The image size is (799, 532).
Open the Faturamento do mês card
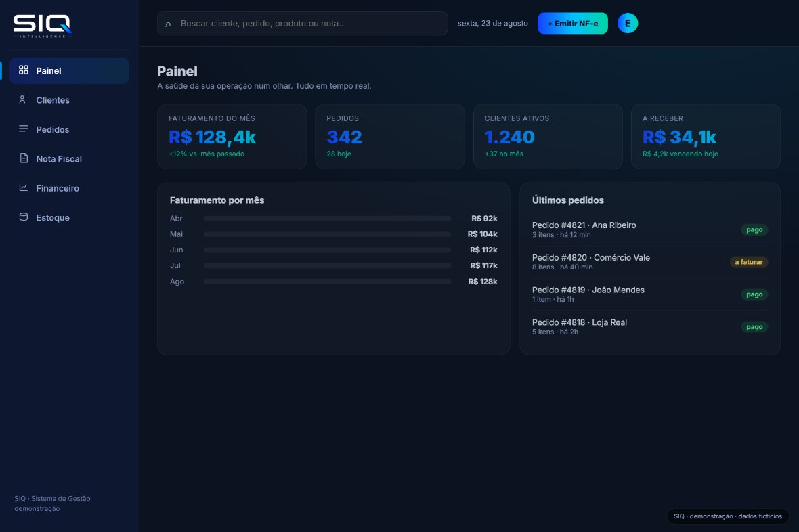232,137
